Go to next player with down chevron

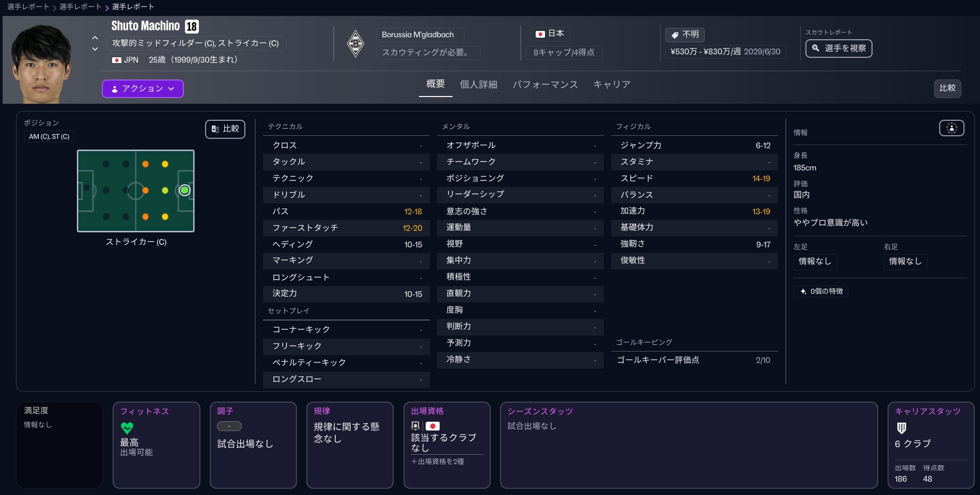(x=95, y=49)
